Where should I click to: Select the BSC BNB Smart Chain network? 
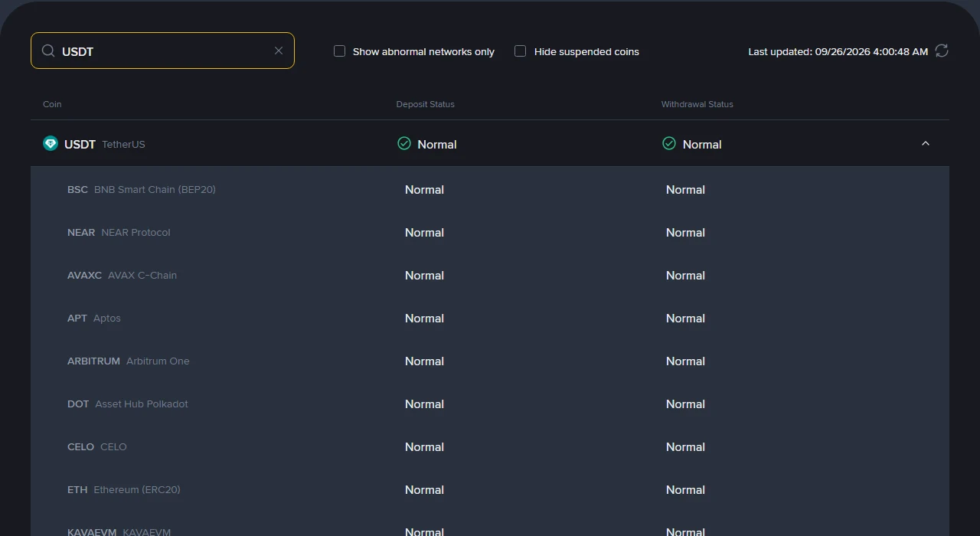490,189
